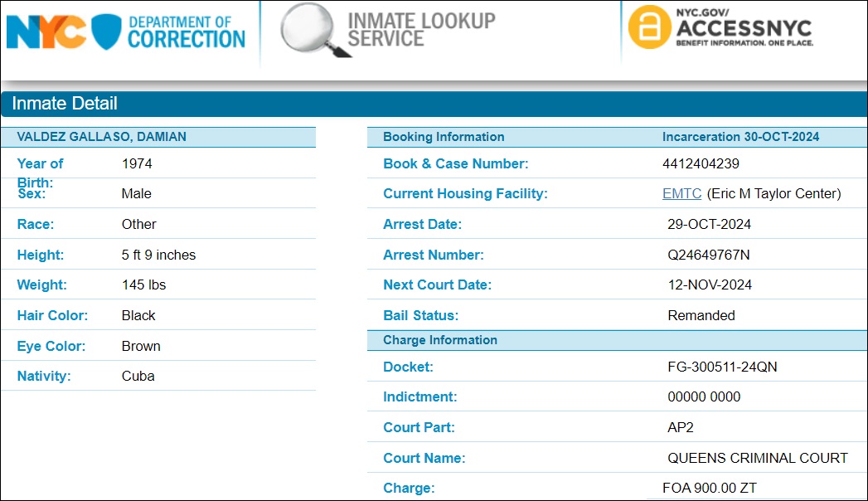Open the Inmate Lookup Service title
This screenshot has width=868, height=501.
pyautogui.click(x=421, y=30)
